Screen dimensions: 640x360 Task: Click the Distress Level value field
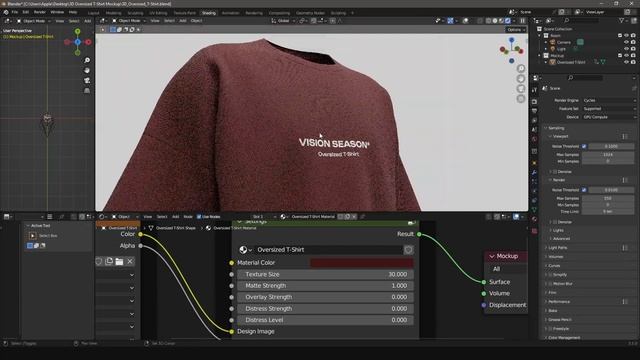[x=325, y=320]
